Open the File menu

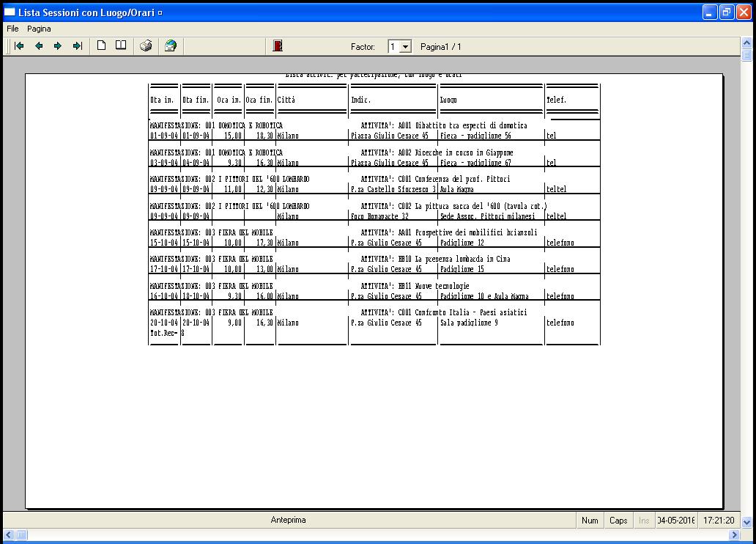[12, 29]
